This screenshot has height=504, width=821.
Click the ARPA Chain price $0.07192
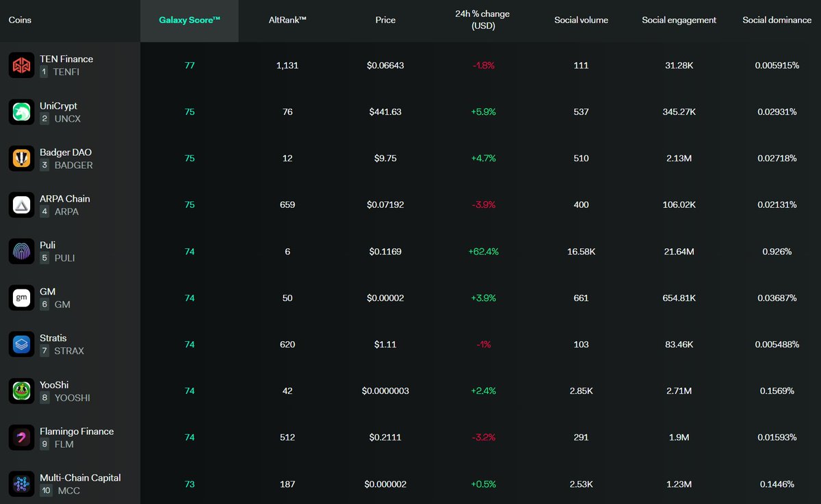[385, 205]
